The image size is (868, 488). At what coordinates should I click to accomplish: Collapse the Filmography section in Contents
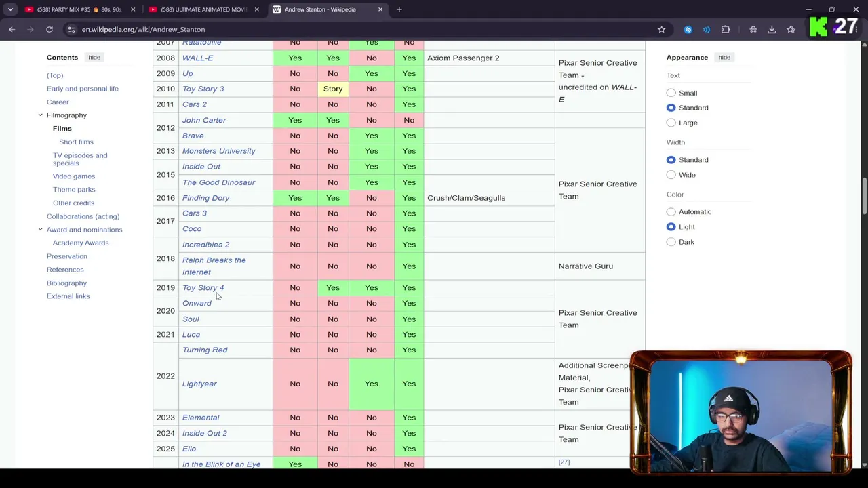40,115
